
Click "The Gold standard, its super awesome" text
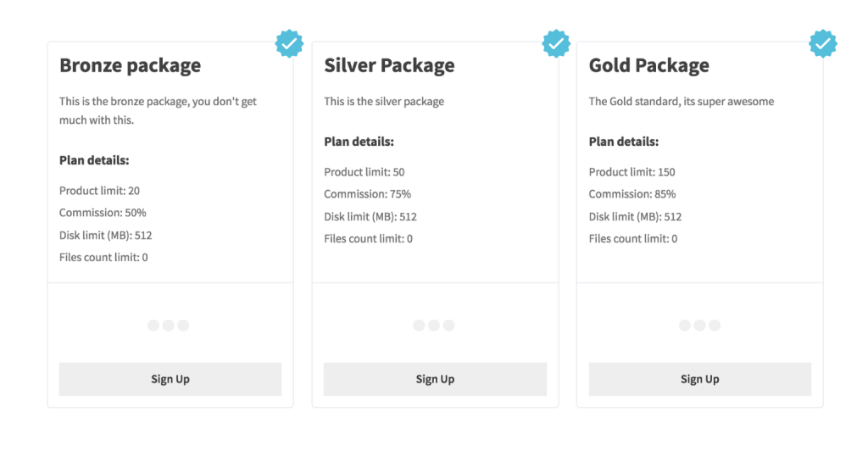pyautogui.click(x=681, y=102)
